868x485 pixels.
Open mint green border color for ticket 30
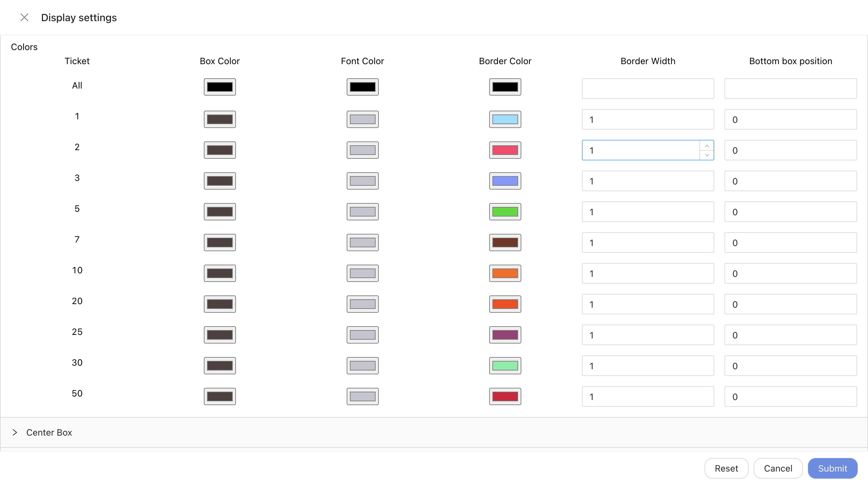(505, 366)
